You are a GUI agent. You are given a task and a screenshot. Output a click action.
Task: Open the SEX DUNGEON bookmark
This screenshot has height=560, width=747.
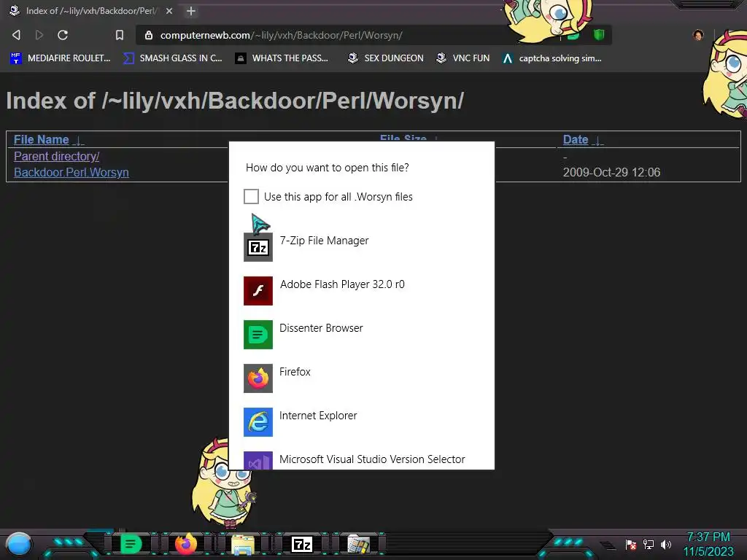coord(386,58)
